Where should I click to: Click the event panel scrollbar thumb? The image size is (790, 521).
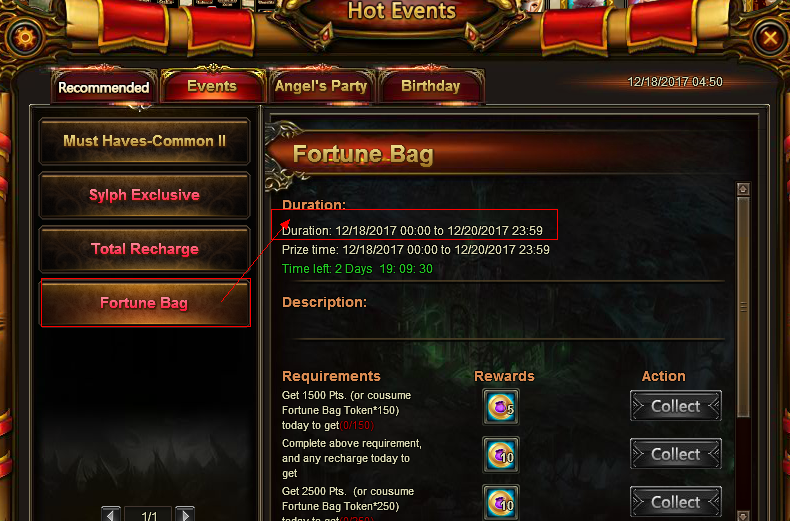(743, 307)
